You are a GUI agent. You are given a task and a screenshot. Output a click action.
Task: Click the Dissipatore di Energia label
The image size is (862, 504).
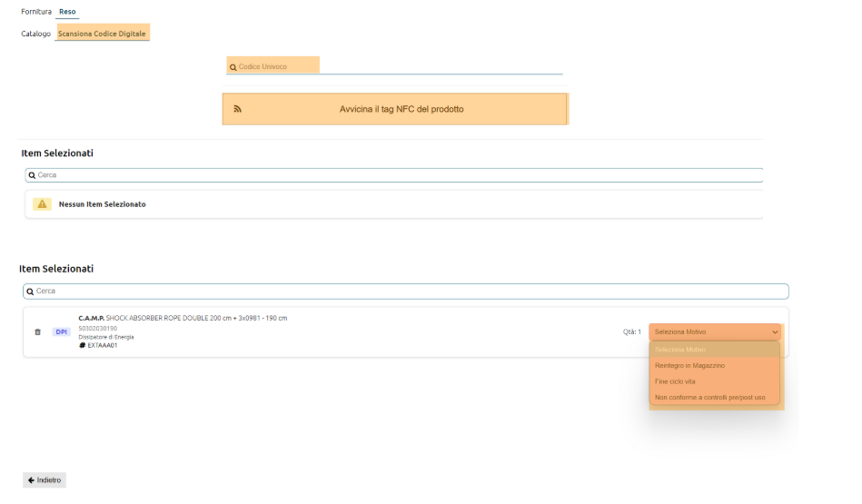(106, 337)
